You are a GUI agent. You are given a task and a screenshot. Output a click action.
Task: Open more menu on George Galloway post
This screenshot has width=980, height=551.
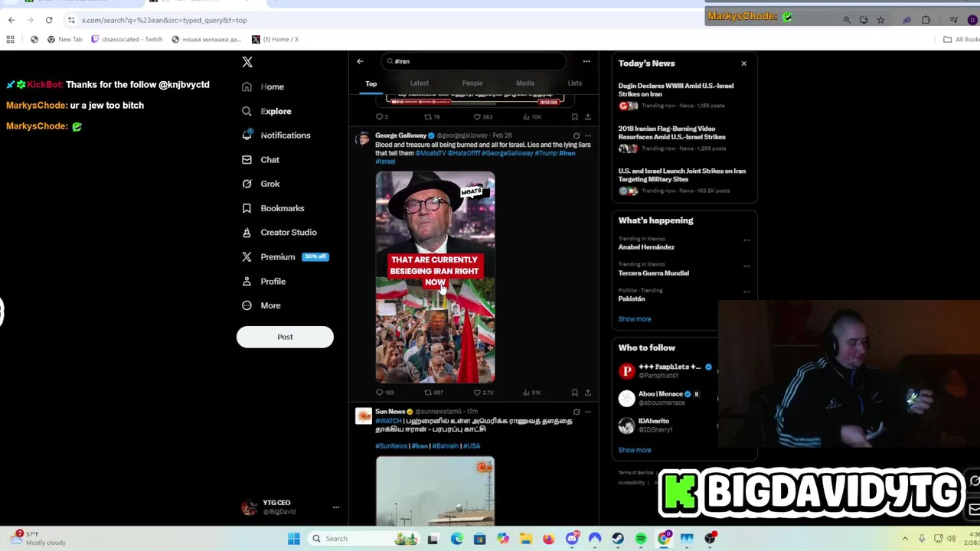click(587, 135)
